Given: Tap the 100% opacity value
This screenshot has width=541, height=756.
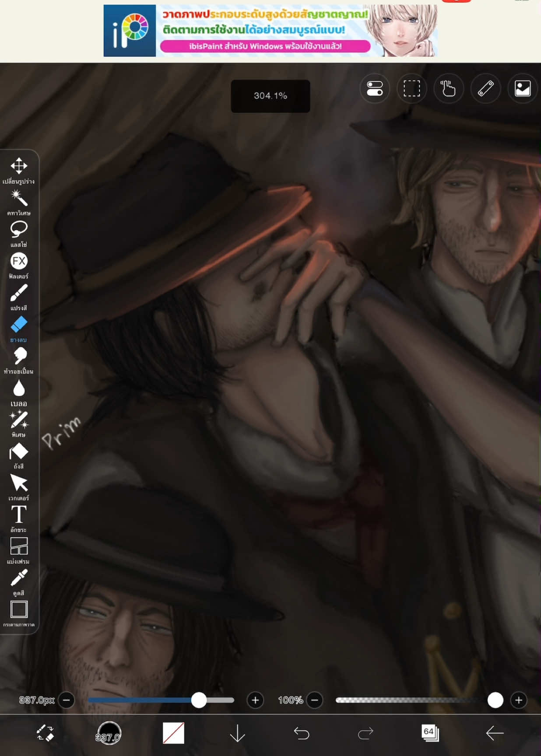Looking at the screenshot, I should [290, 700].
